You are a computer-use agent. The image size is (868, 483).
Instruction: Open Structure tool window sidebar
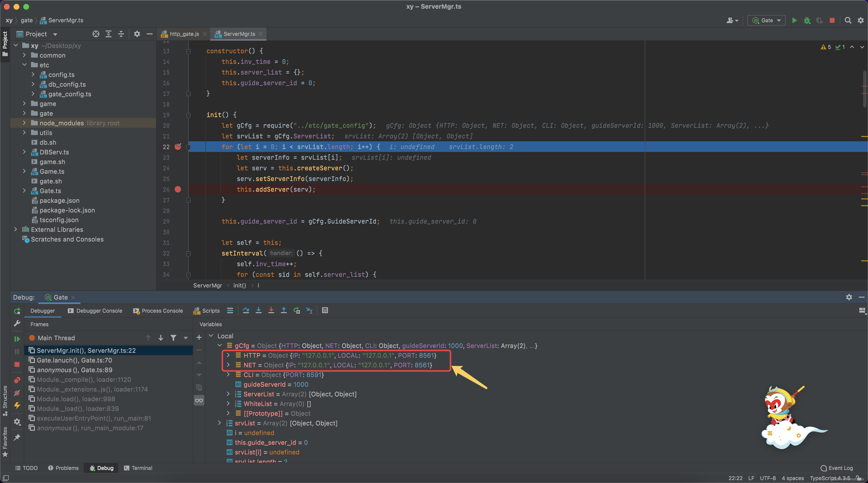(5, 400)
